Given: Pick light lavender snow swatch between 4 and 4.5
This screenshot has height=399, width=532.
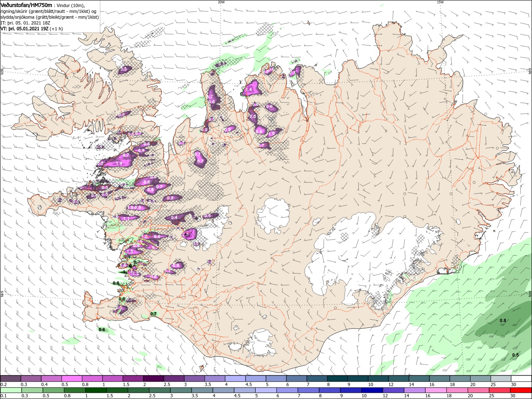Looking at the screenshot, I should [235, 379].
